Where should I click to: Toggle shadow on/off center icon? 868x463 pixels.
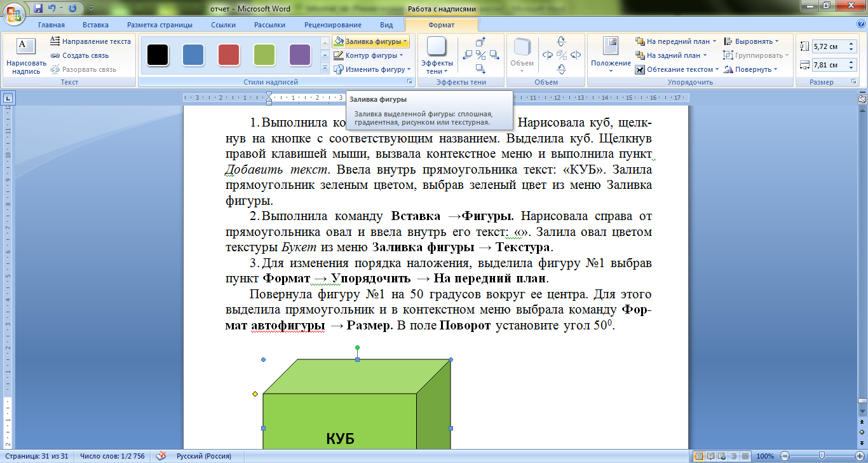[481, 55]
